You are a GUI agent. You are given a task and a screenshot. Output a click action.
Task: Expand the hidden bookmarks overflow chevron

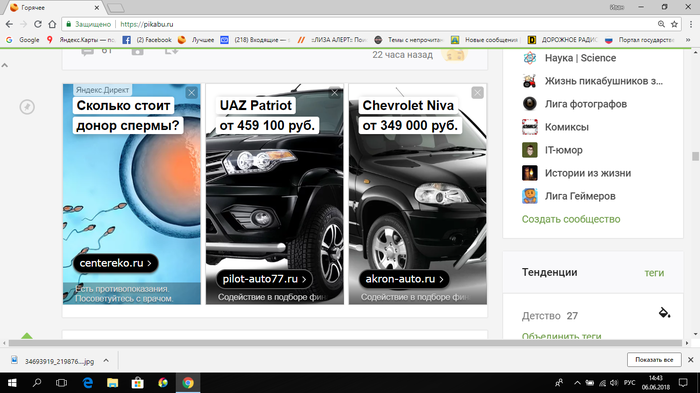(x=688, y=40)
